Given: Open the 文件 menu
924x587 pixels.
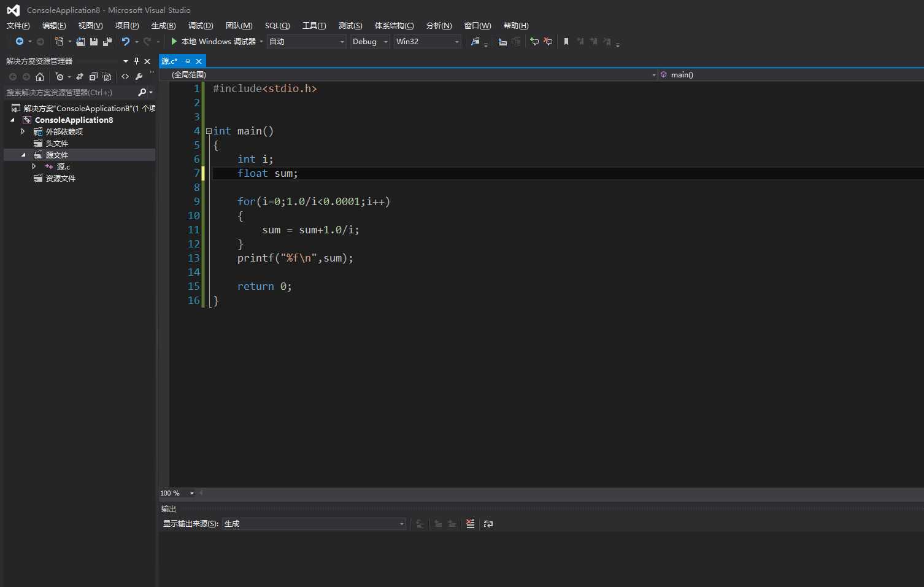Looking at the screenshot, I should click(x=18, y=26).
